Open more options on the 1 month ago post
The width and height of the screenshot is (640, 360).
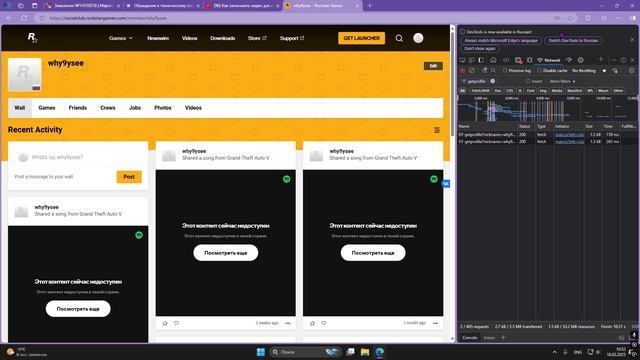coord(436,323)
